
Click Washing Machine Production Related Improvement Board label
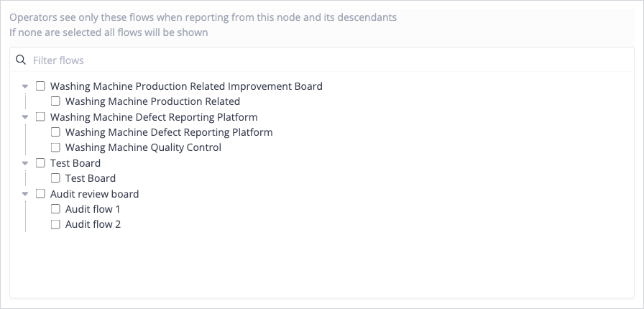(x=186, y=86)
